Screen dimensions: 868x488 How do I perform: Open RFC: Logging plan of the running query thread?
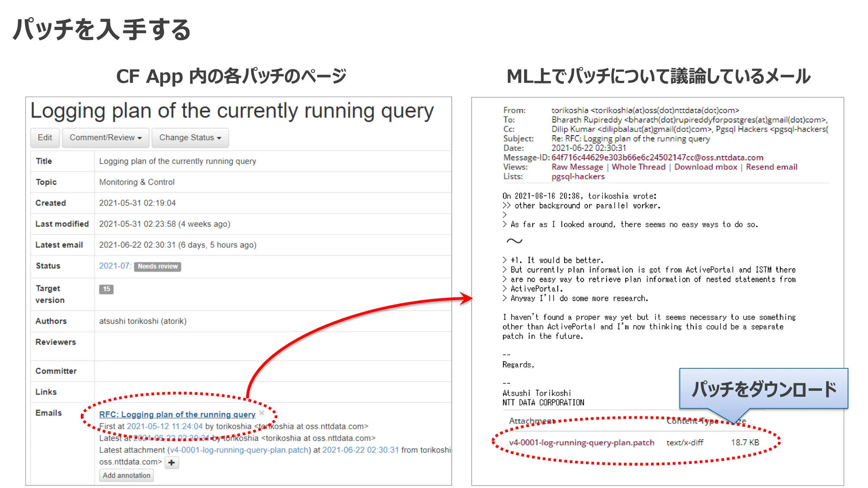[x=177, y=414]
